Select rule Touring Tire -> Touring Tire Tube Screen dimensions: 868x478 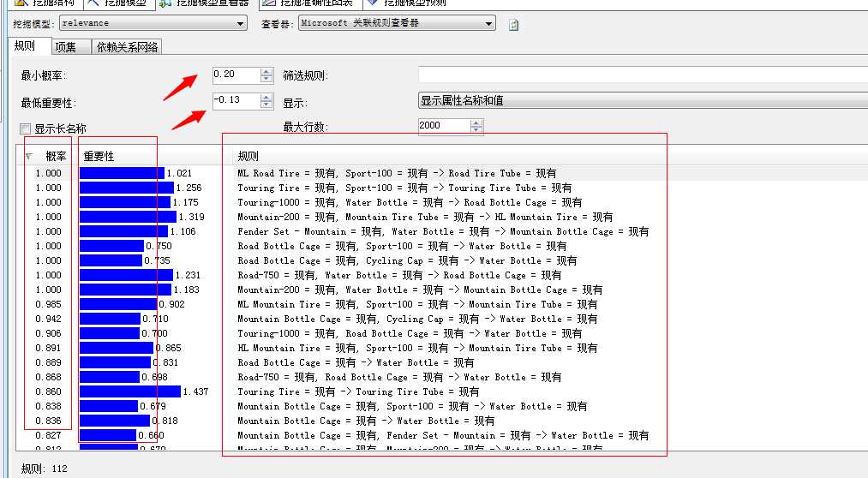[358, 391]
